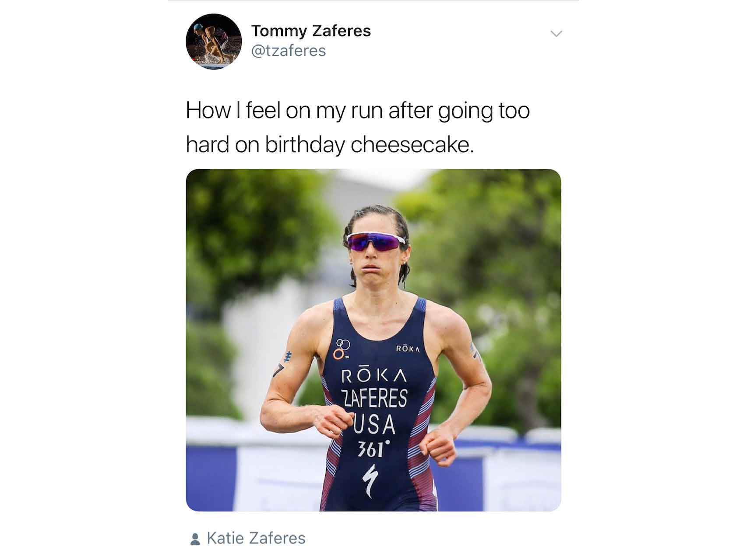747x560 pixels.
Task: Expand the tweet options chevron
Action: pyautogui.click(x=556, y=34)
